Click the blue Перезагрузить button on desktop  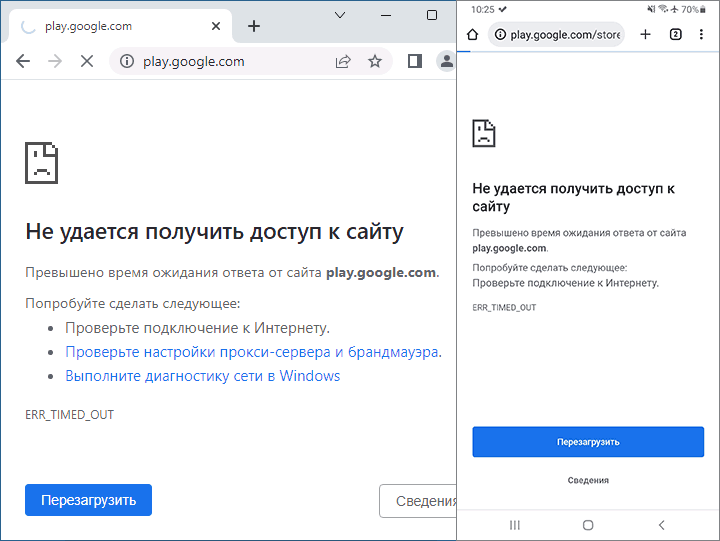(x=88, y=500)
